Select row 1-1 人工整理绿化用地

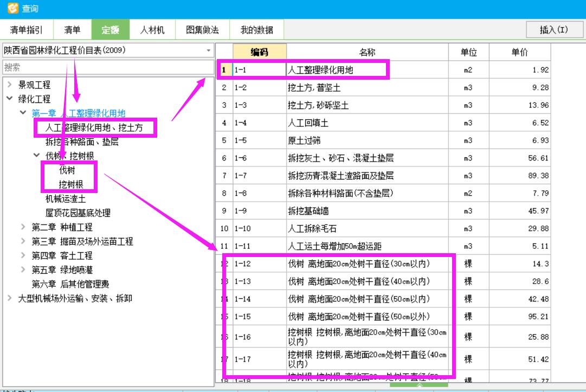tap(383, 70)
